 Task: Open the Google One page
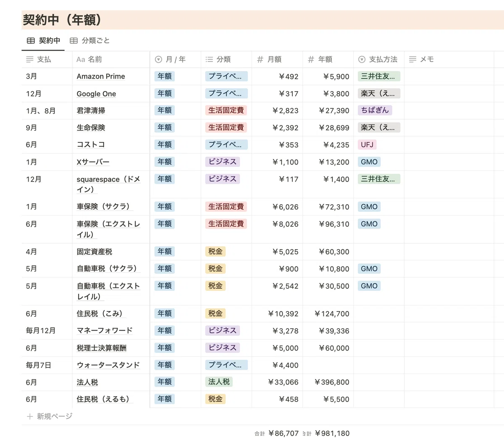96,94
